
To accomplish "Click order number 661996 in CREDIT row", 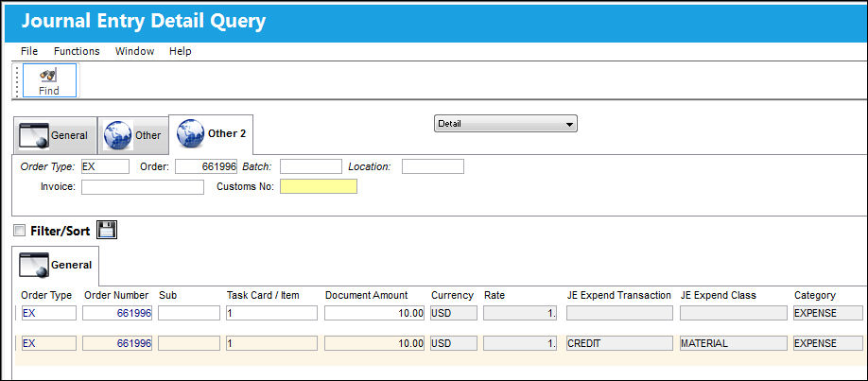I will coord(117,343).
